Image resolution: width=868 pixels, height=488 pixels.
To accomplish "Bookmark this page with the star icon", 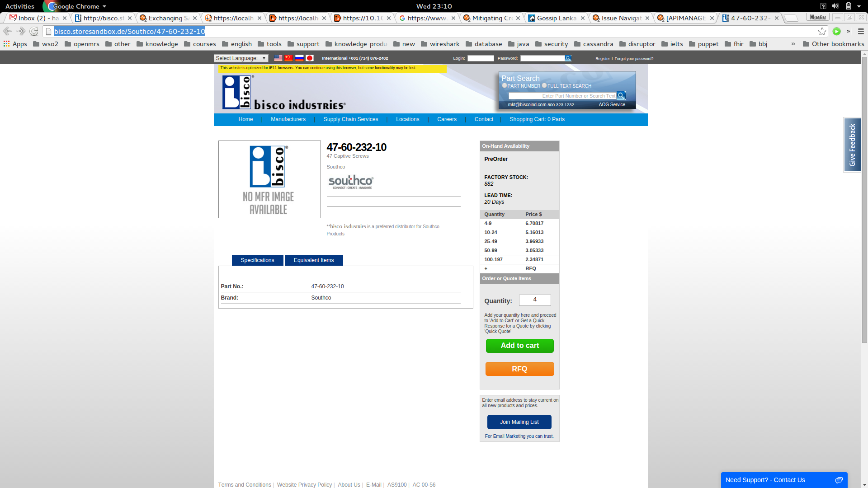I will [x=822, y=31].
